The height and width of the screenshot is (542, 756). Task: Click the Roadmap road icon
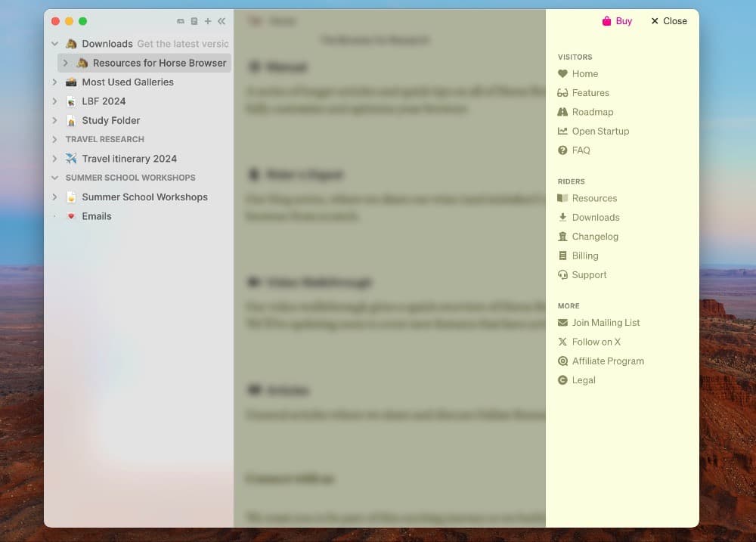click(562, 112)
